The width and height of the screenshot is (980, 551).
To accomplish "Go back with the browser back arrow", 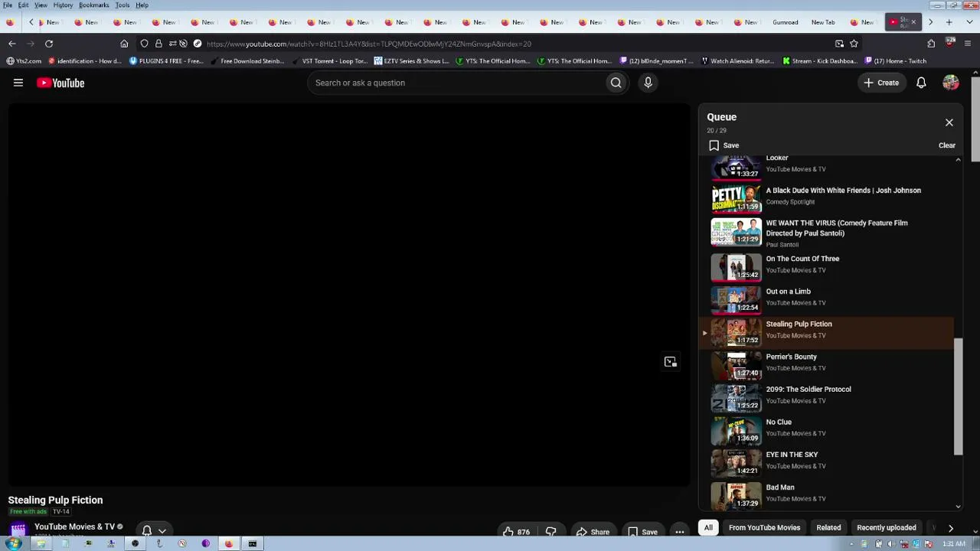I will [12, 44].
